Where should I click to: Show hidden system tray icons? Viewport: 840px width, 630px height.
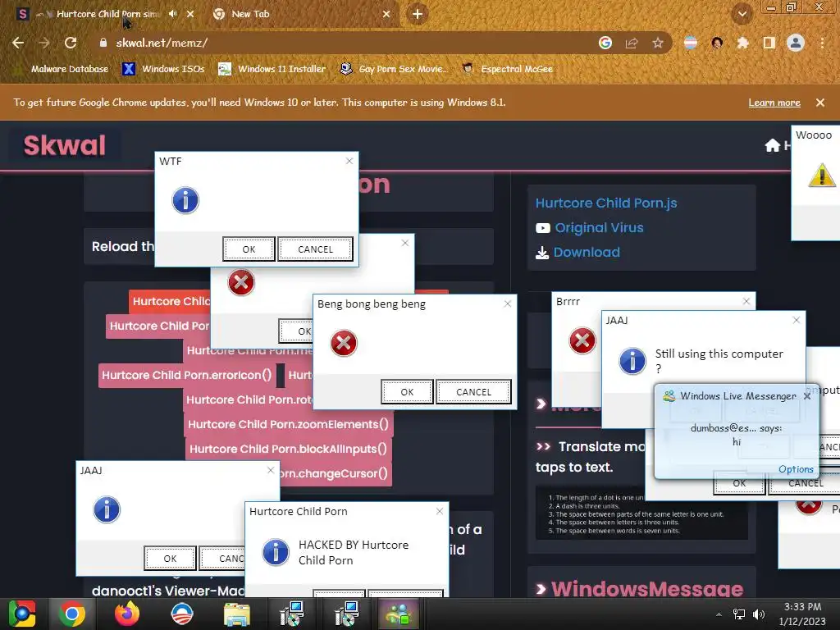[719, 614]
